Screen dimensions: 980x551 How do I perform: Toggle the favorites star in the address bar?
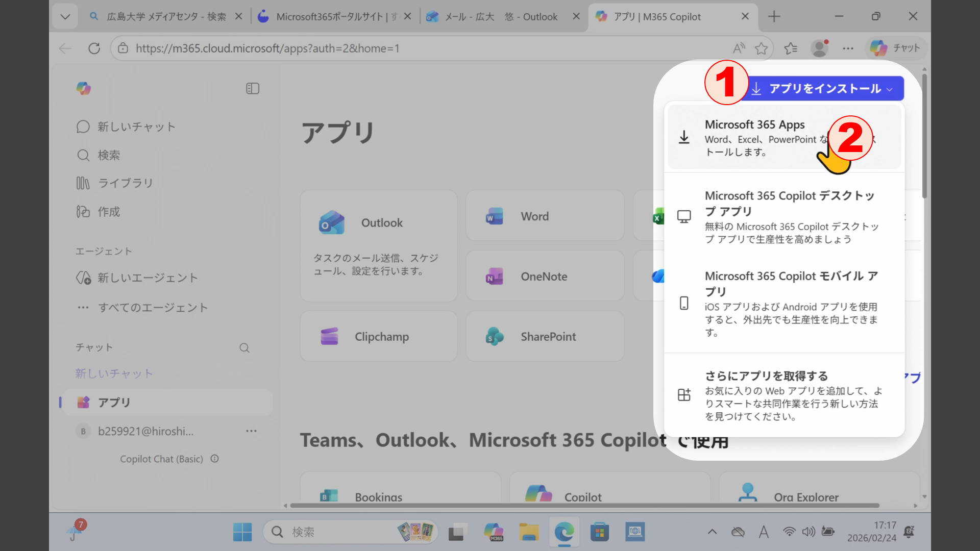click(761, 48)
